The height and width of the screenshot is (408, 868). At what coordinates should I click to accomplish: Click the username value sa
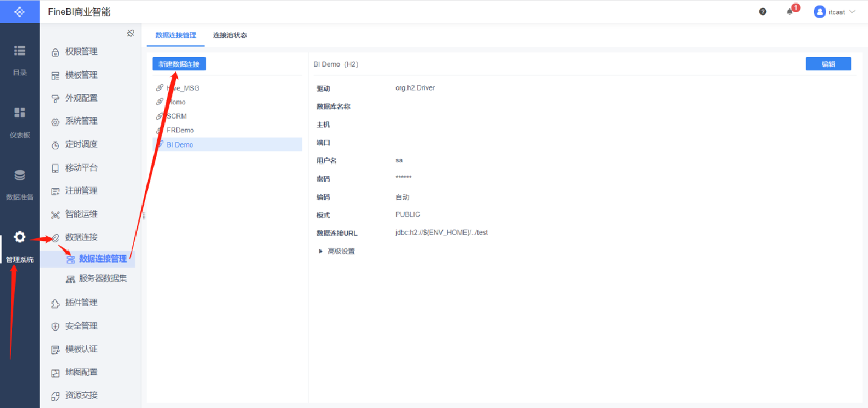399,160
